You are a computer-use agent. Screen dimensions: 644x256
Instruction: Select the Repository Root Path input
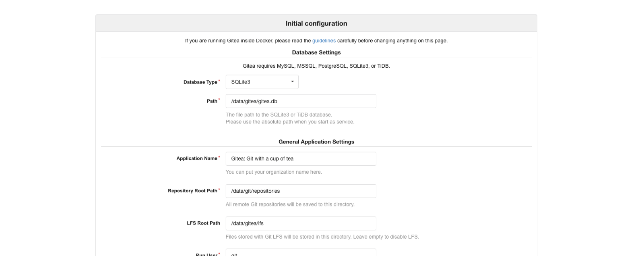coord(301,191)
